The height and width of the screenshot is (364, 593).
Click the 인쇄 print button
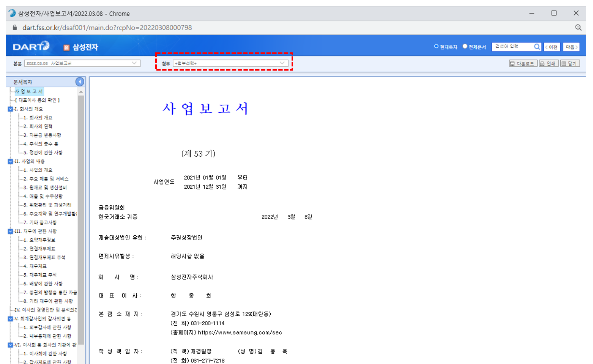548,63
